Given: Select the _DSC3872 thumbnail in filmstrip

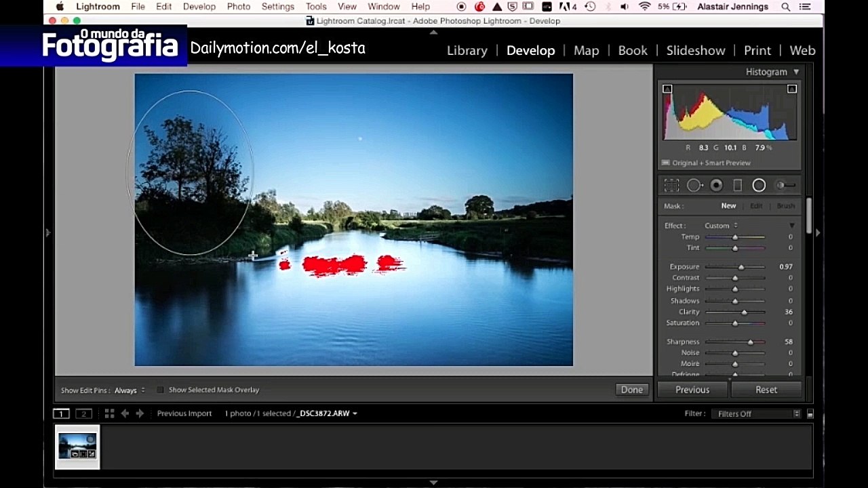Looking at the screenshot, I should click(x=77, y=447).
